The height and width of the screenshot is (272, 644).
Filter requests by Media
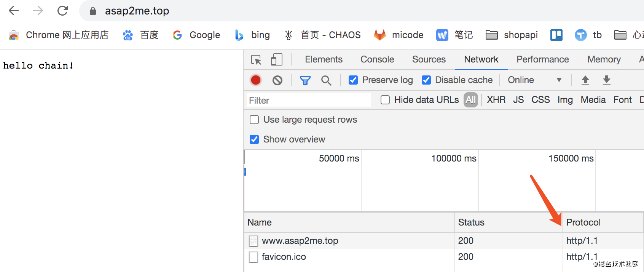tap(593, 100)
